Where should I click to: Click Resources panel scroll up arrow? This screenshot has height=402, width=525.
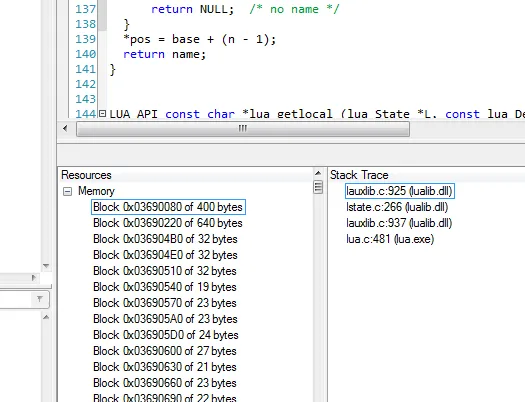[318, 173]
